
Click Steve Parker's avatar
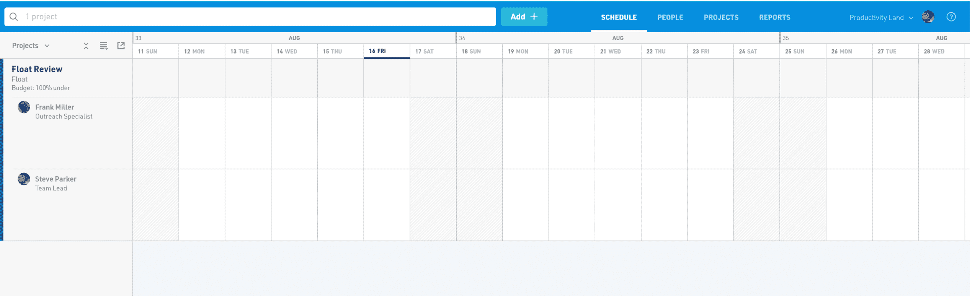click(24, 179)
